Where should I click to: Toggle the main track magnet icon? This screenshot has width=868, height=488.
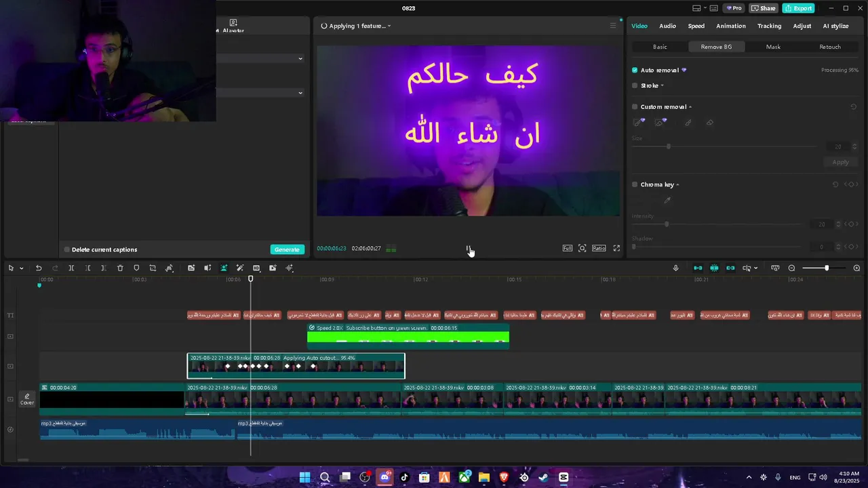pos(698,268)
